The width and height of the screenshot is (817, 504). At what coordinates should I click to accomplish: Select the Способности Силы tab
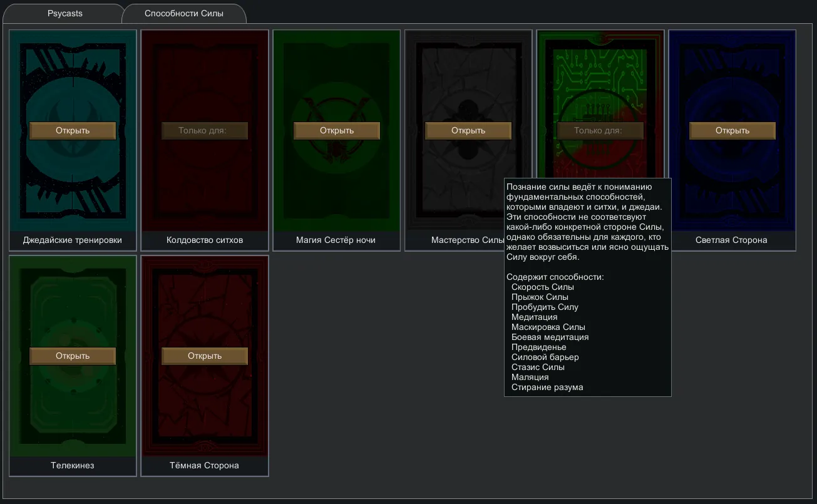[x=183, y=13]
